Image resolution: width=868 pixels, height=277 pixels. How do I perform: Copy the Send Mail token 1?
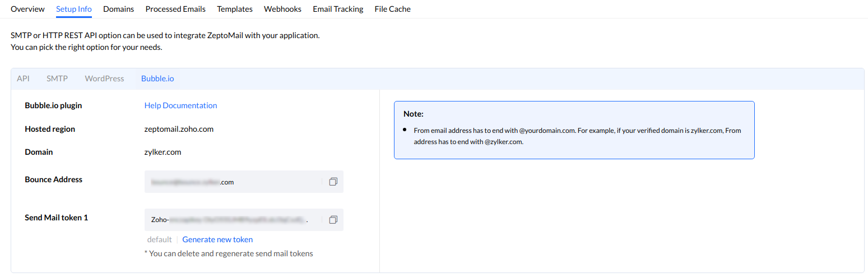333,220
